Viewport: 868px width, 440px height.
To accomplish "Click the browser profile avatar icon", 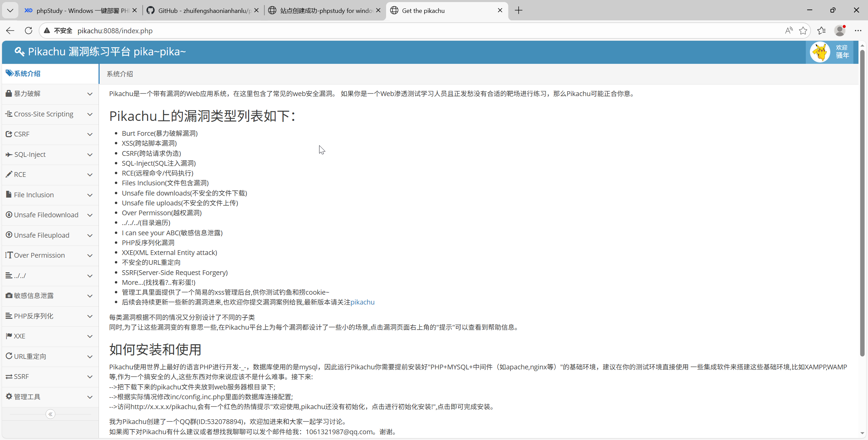I will pos(840,31).
